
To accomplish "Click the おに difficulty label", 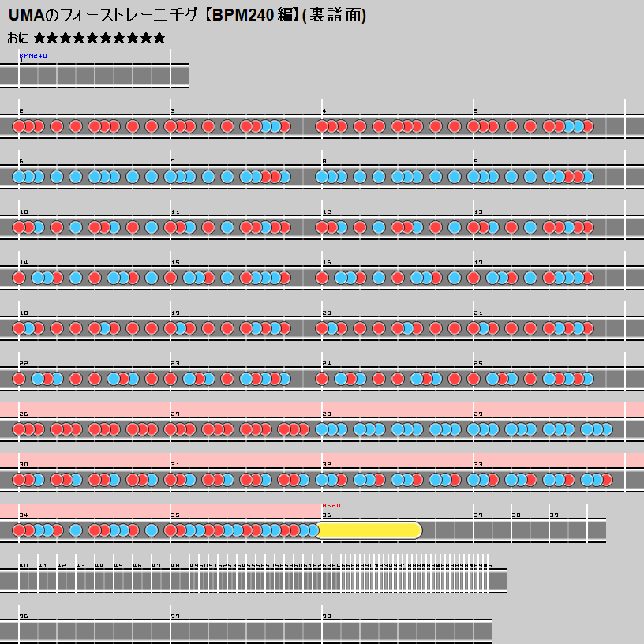I will tap(17, 38).
